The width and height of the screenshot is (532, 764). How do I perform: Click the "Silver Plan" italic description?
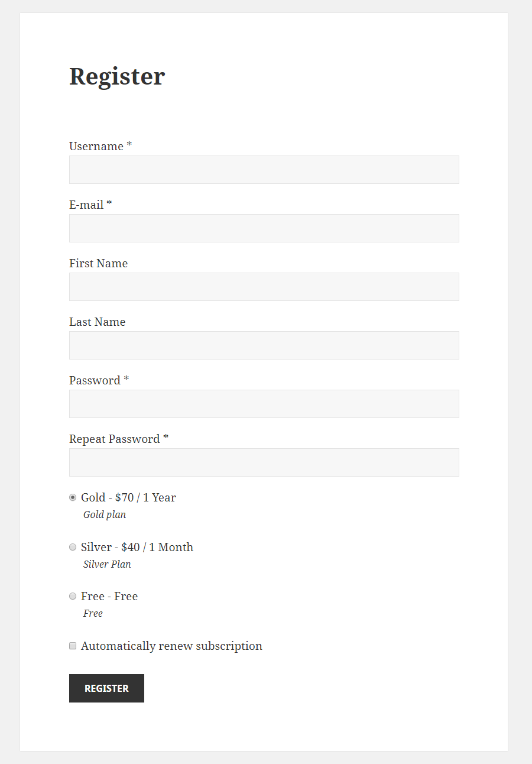tap(107, 564)
